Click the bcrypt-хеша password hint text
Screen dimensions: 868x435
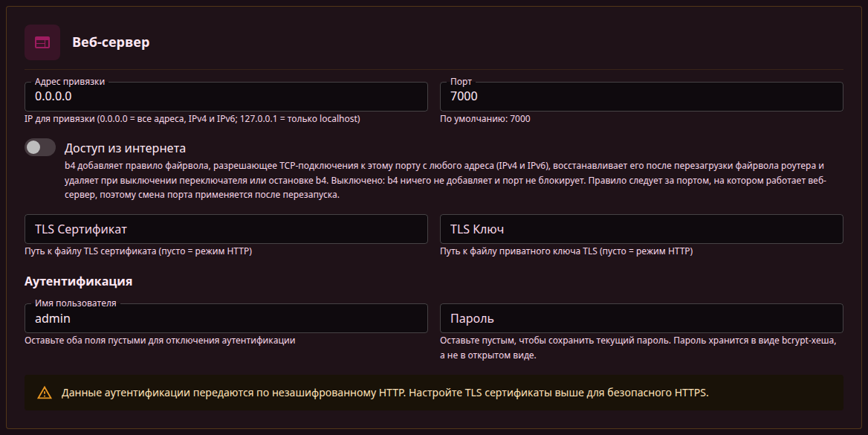pos(638,347)
